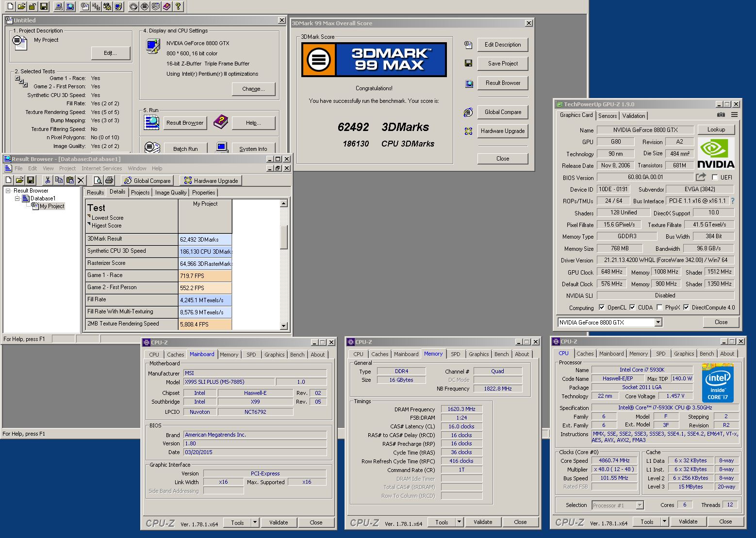Open the Tools dropdown arrow in the CPU-Z CPU window
The height and width of the screenshot is (538, 756).
(x=665, y=522)
